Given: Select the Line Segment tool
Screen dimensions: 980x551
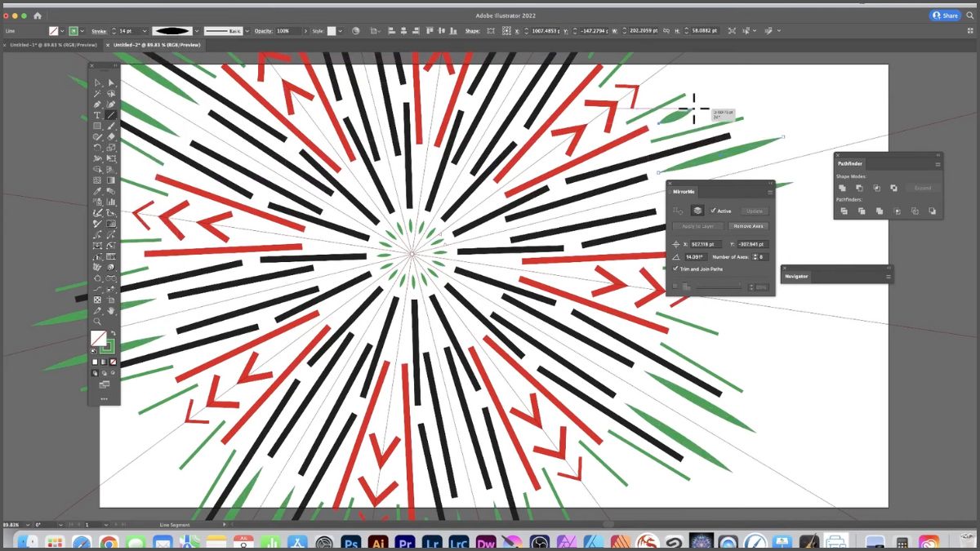Looking at the screenshot, I should [x=112, y=115].
